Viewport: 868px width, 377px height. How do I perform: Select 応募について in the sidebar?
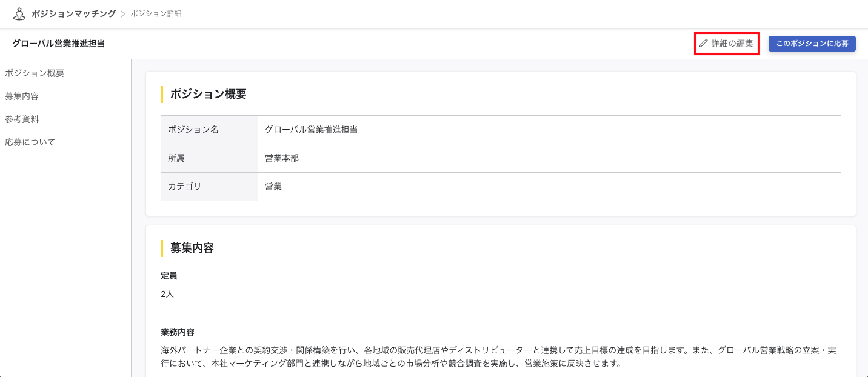29,142
